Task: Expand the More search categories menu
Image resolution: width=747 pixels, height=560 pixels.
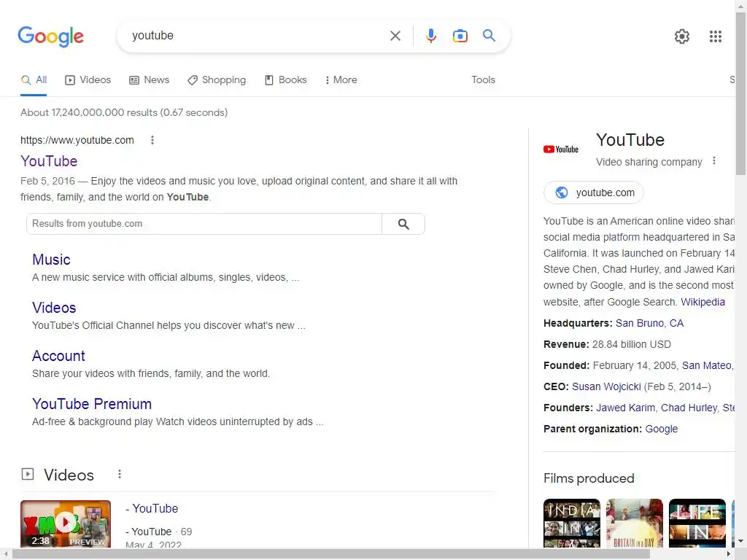Action: point(341,80)
